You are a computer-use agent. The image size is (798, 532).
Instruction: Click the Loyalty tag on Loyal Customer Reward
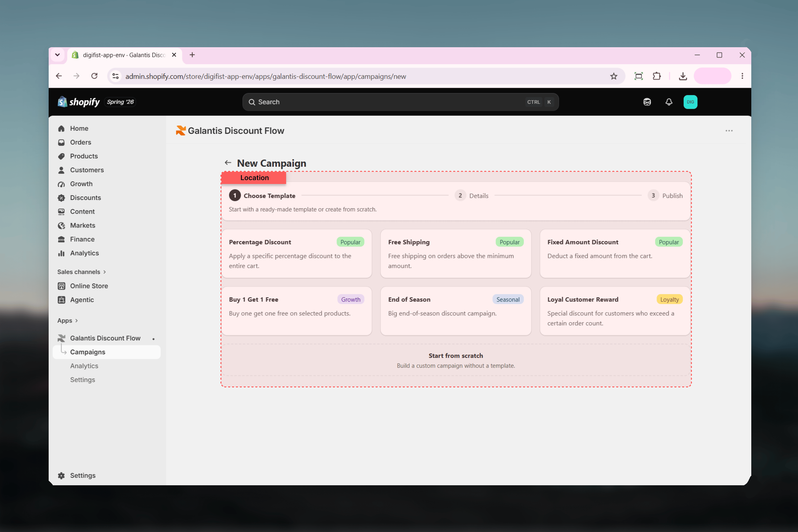coord(670,300)
